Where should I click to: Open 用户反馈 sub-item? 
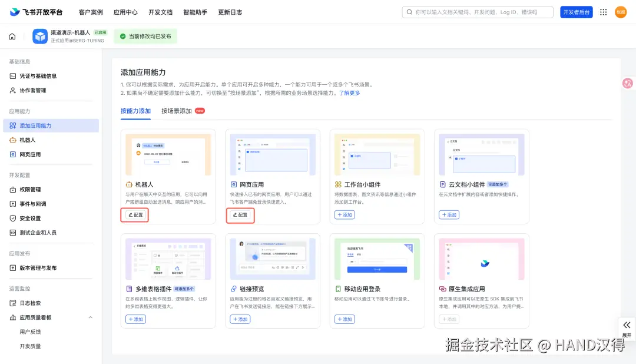coord(31,332)
